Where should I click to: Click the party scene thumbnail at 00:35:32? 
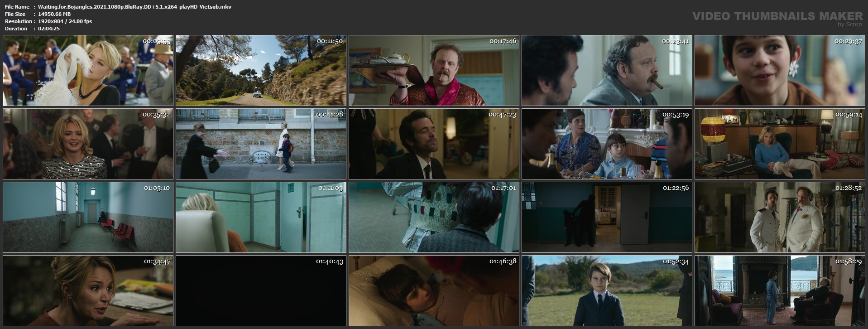pos(88,144)
